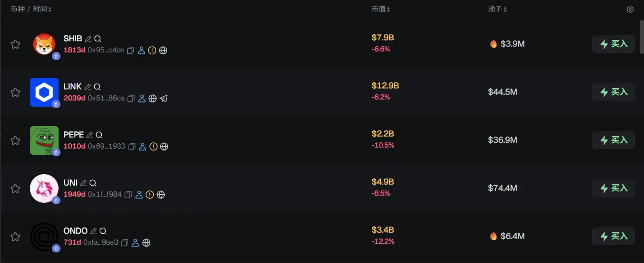The height and width of the screenshot is (263, 644).
Task: Toggle the star next to LINK
Action: [x=15, y=92]
